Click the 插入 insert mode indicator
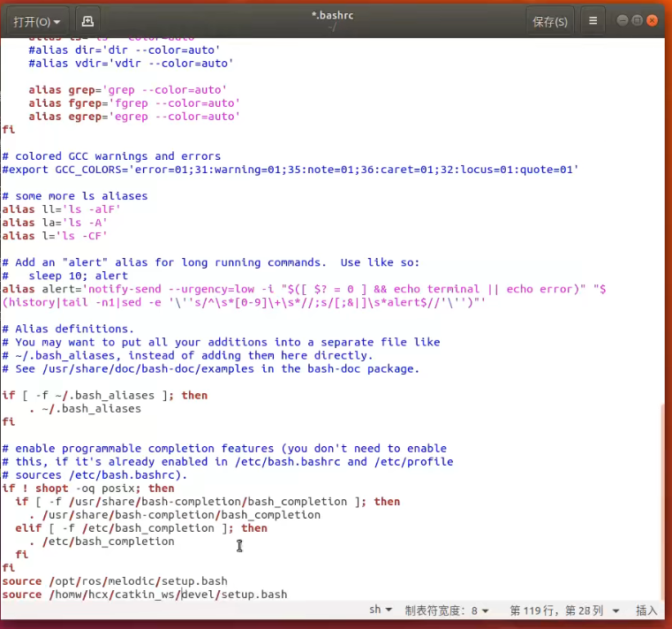This screenshot has width=672, height=629. (646, 610)
